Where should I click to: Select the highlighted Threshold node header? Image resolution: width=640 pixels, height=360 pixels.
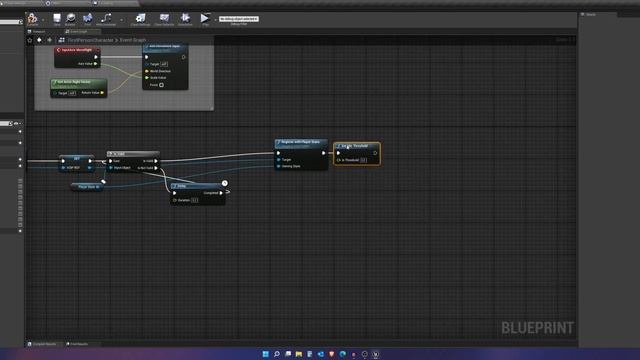tap(357, 146)
